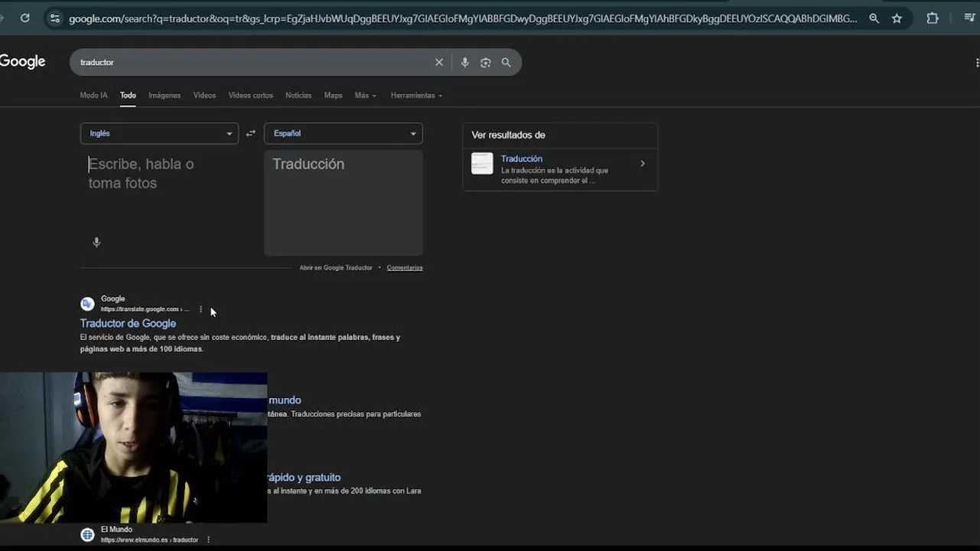Click the El Mundo globe favicon
This screenshot has width=980, height=551.
click(x=87, y=534)
